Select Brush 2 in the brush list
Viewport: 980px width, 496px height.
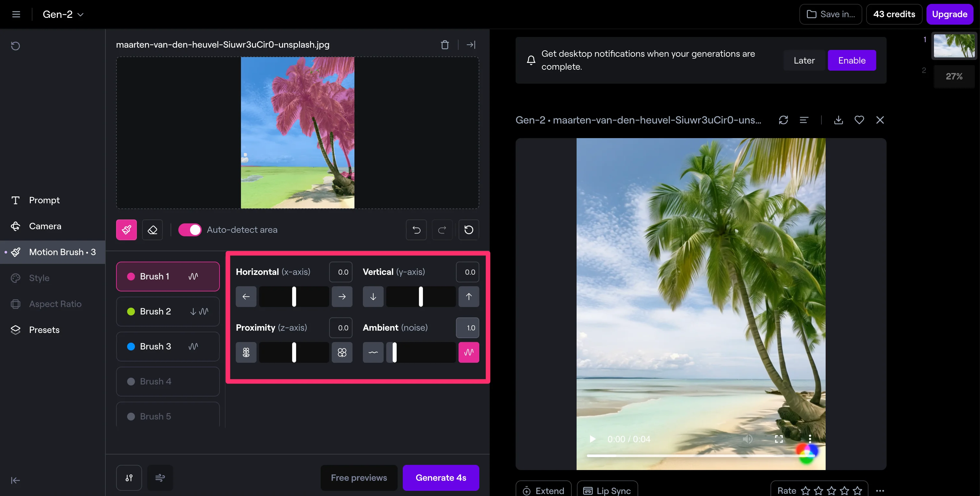168,312
